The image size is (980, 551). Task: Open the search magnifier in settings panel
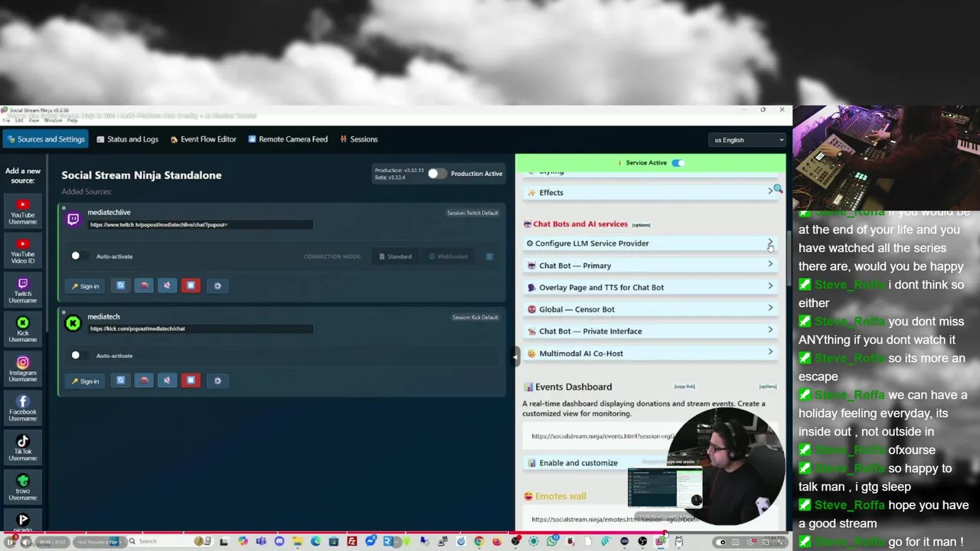click(x=778, y=189)
